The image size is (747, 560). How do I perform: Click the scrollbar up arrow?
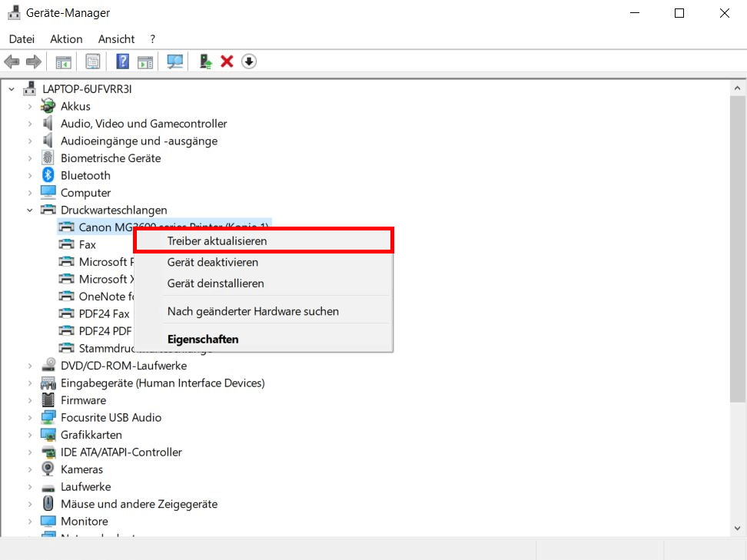[x=738, y=88]
